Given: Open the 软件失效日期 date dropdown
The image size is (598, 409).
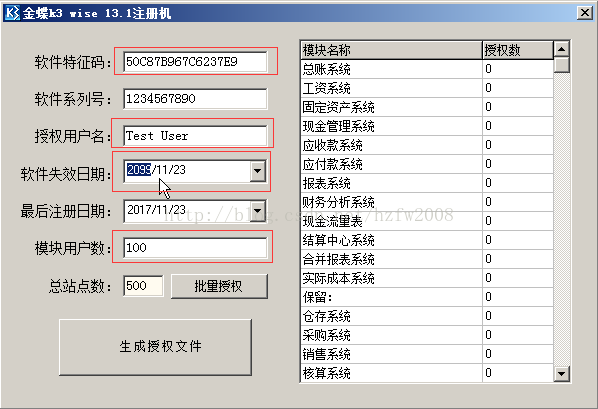Looking at the screenshot, I should point(258,171).
